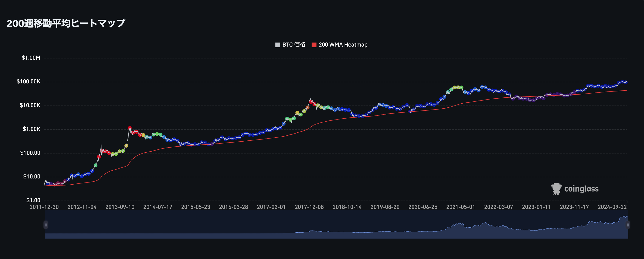644x259 pixels.
Task: Click the coinglass mascot logo icon
Action: pos(556,189)
